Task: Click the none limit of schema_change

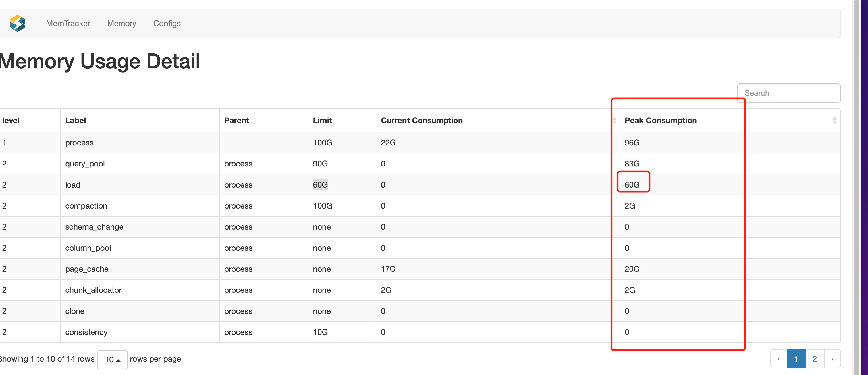Action: coord(322,227)
